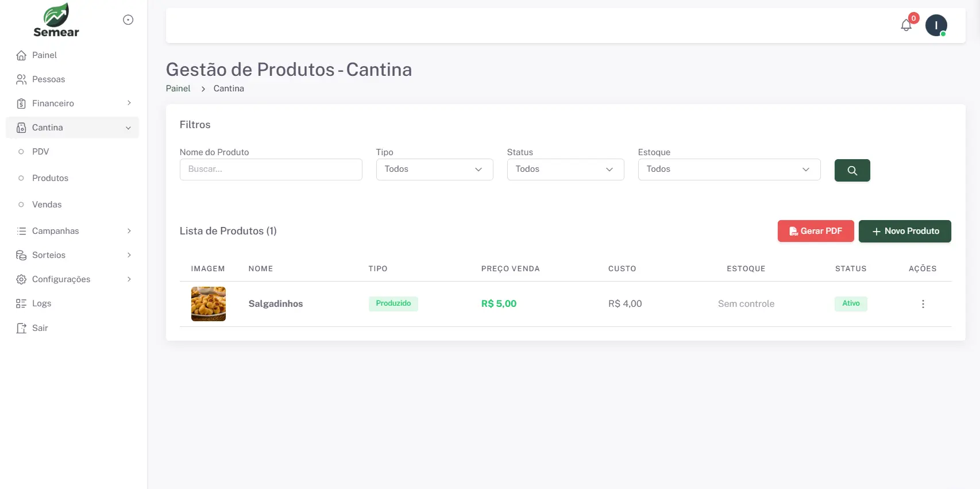Toggle the sidebar collapse circle icon
This screenshot has width=980, height=489.
(128, 20)
